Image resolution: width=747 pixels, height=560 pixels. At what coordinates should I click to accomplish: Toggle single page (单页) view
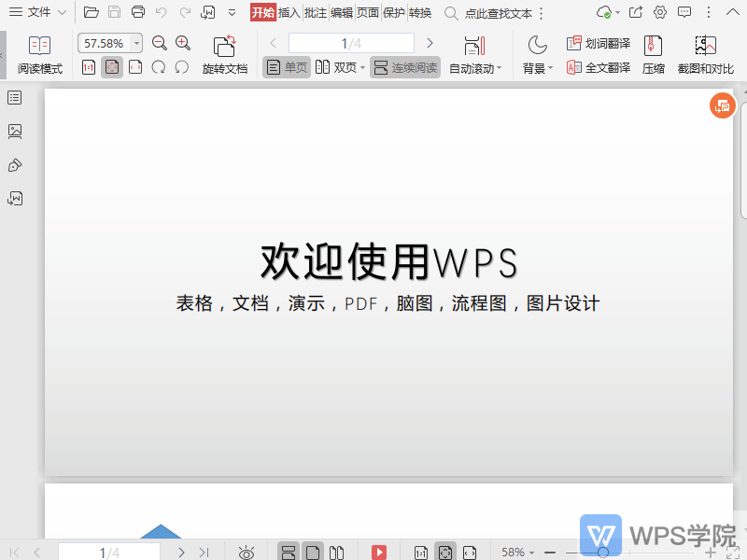point(286,67)
